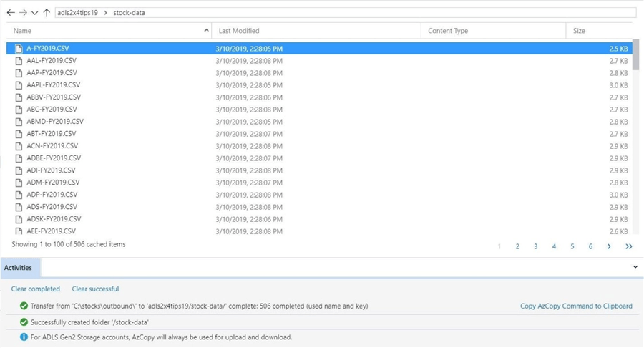The image size is (644, 348).
Task: Select the ABBV-FY2019.CSV file icon
Action: 19,97
